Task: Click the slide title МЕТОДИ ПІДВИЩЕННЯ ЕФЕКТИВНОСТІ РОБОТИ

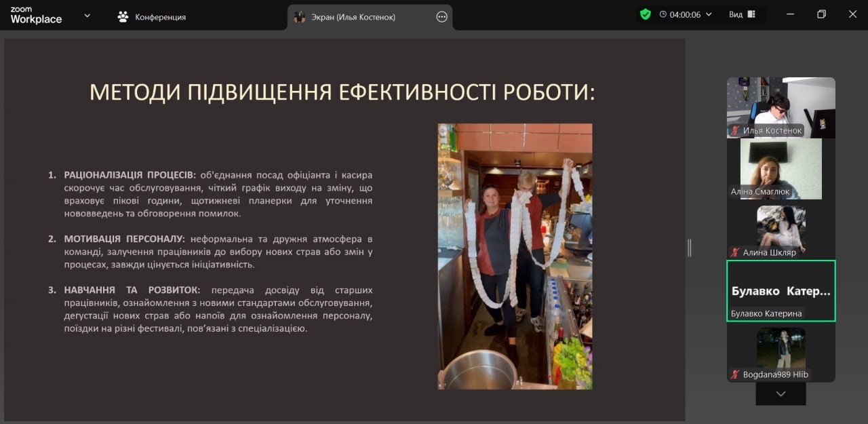Action: click(x=342, y=93)
